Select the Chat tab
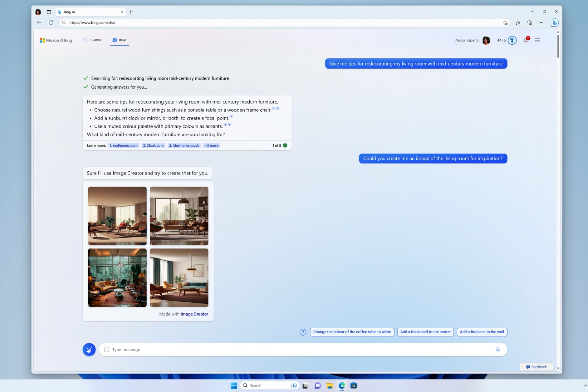The width and height of the screenshot is (588, 392). click(x=120, y=40)
